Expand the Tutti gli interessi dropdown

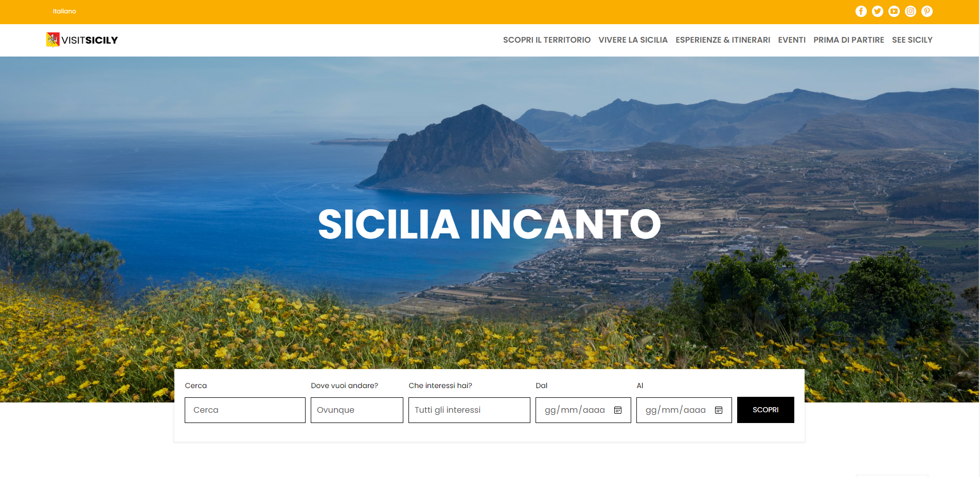click(x=469, y=410)
